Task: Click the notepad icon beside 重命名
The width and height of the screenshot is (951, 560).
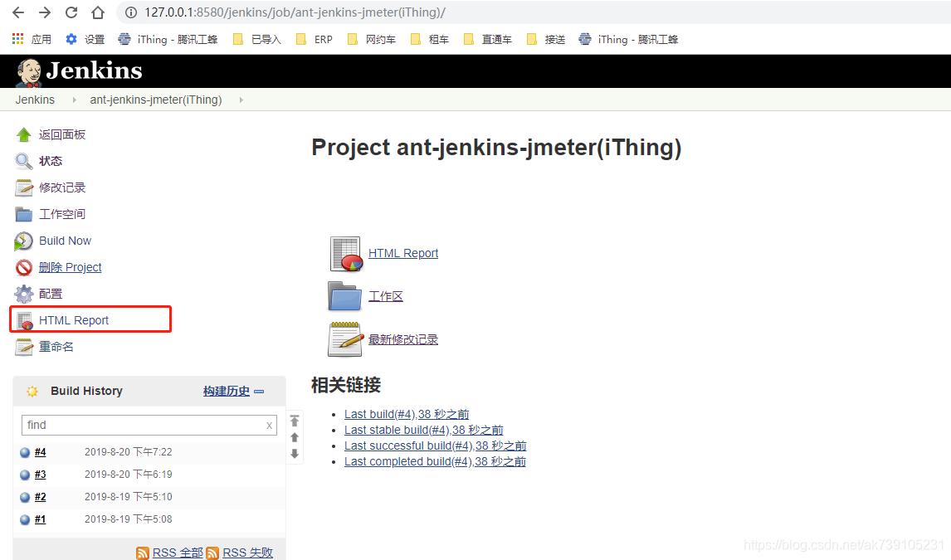Action: coord(24,348)
